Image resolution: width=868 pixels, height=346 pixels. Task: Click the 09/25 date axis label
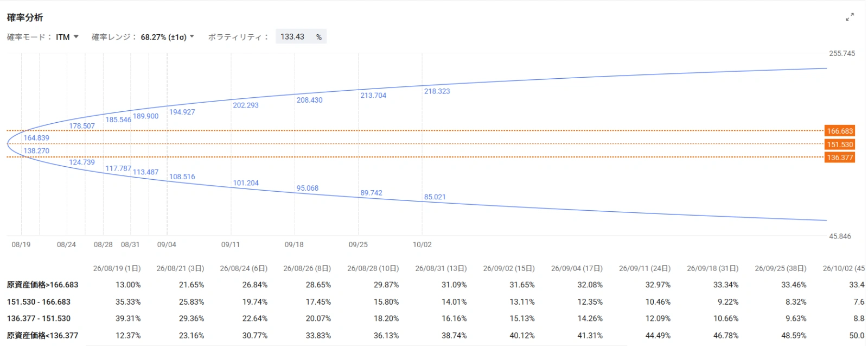[x=358, y=244]
